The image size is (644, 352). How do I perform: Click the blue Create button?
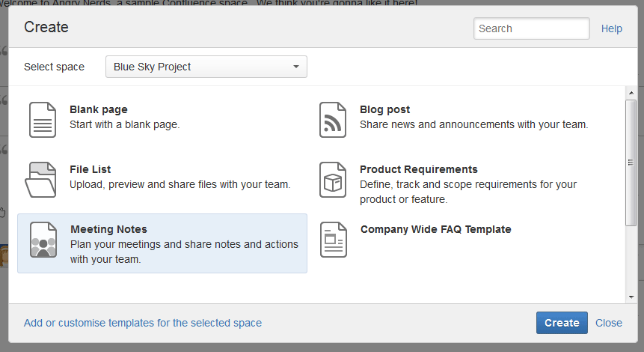(562, 323)
